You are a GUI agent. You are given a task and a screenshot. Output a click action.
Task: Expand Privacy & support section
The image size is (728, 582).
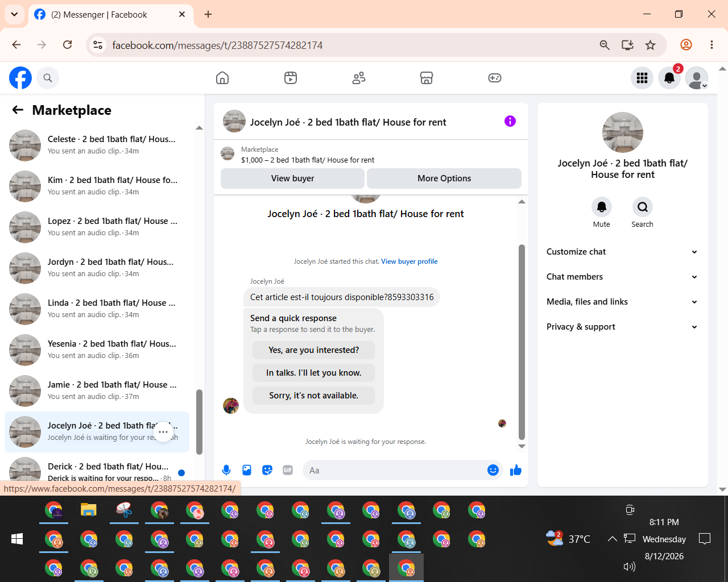click(x=622, y=327)
